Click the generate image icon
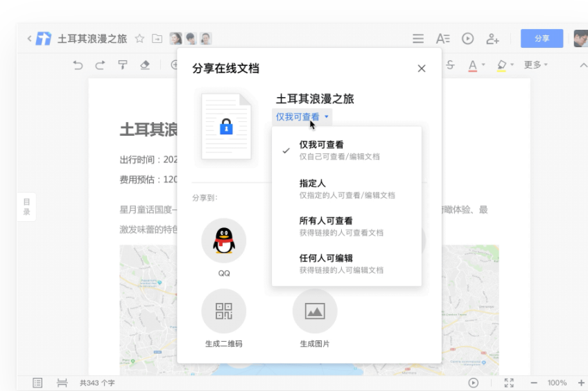Viewport: 588px width, 391px height. [315, 311]
